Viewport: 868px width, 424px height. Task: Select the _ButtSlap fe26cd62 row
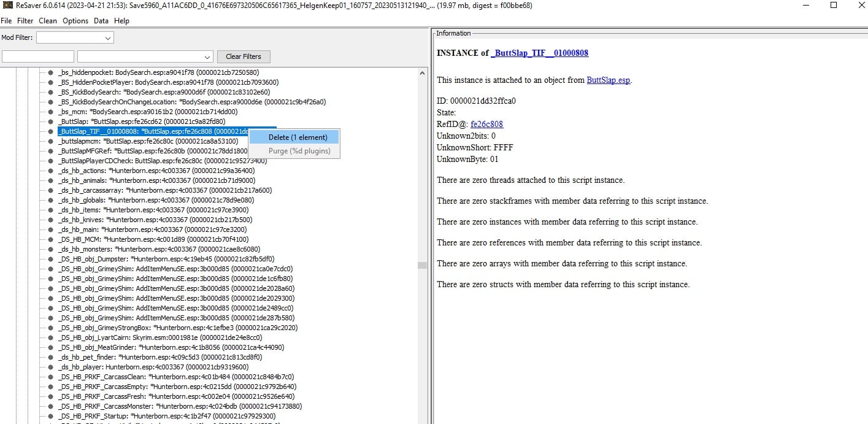[x=142, y=121]
